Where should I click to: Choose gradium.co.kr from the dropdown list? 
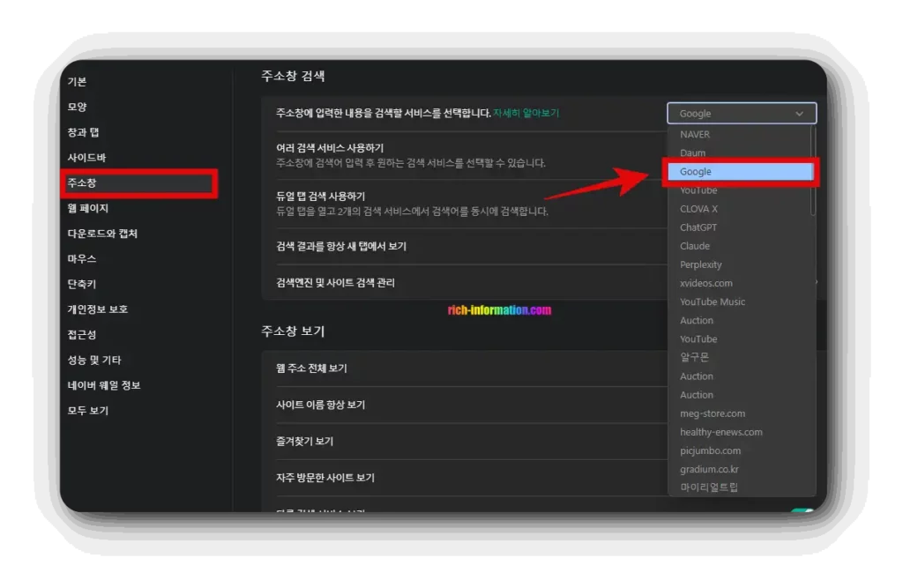pyautogui.click(x=740, y=469)
